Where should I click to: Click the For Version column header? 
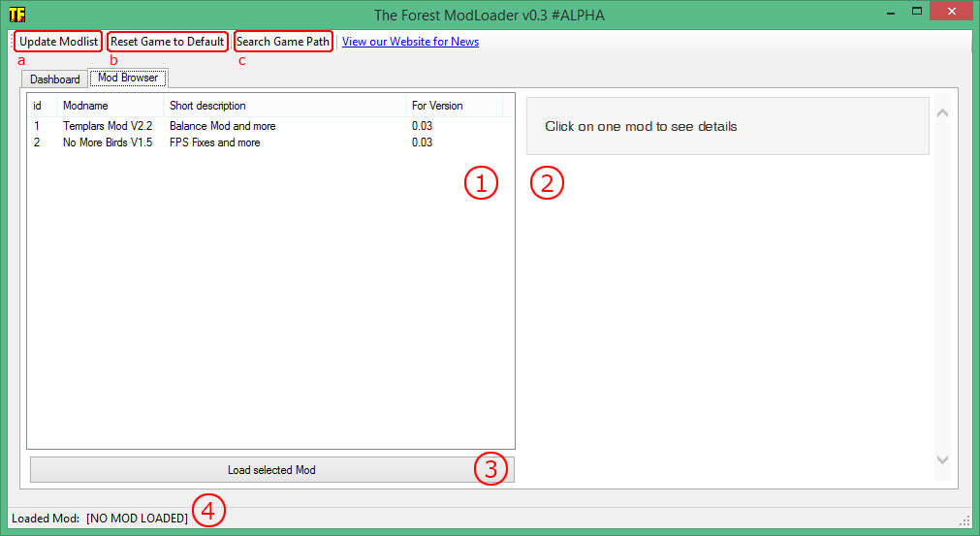452,106
